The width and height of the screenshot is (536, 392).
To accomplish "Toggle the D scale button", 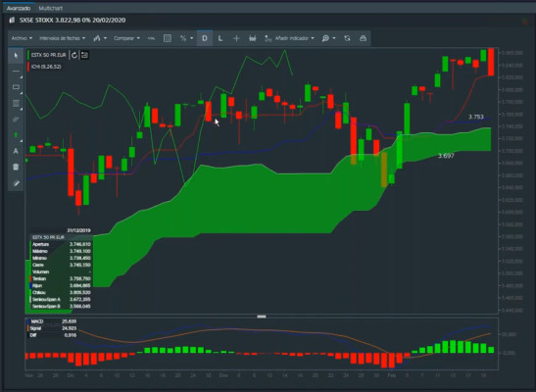I will point(205,38).
